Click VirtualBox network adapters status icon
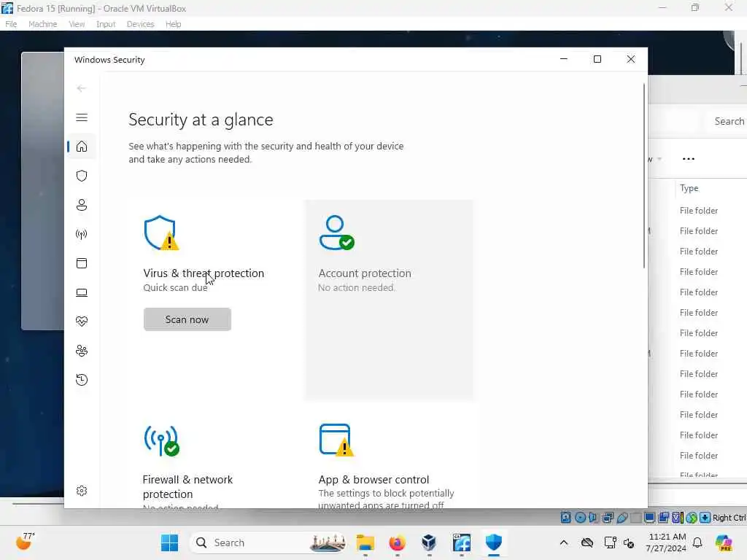747x560 pixels. coord(608,518)
